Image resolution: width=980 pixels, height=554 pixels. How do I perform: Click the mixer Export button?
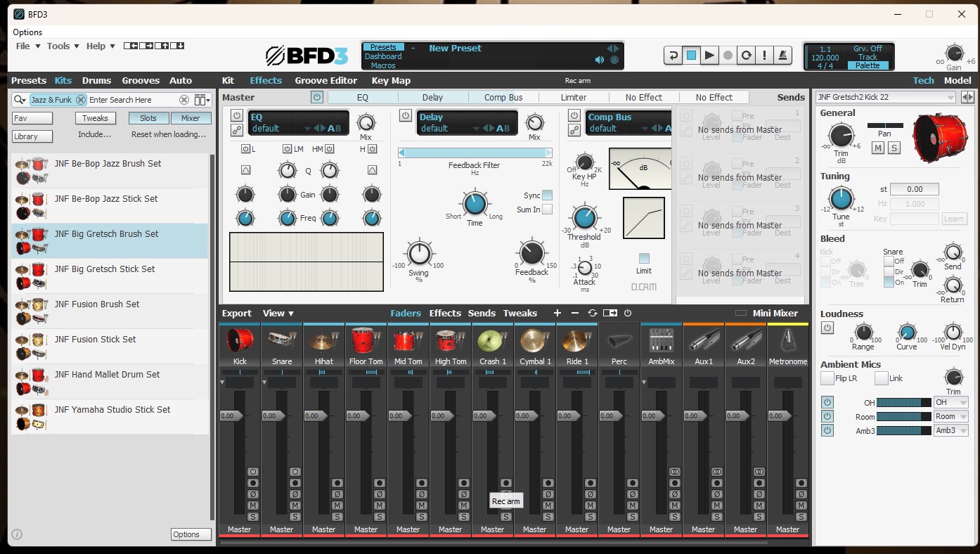point(237,314)
